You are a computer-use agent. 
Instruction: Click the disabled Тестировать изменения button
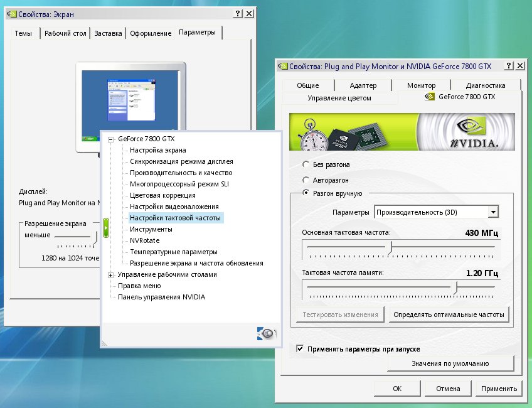point(340,314)
